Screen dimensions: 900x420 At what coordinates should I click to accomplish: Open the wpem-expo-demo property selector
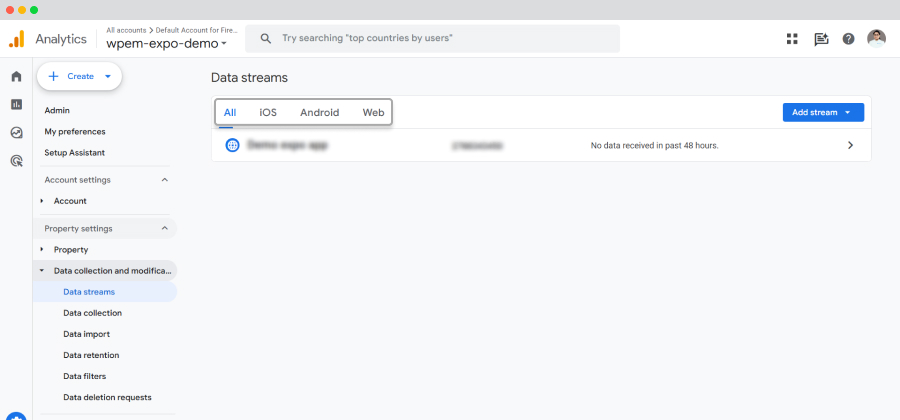point(166,43)
